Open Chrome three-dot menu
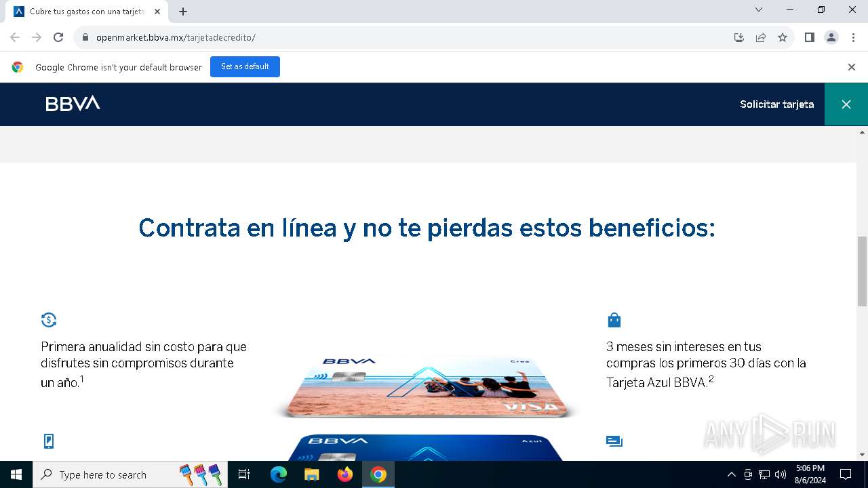 854,37
